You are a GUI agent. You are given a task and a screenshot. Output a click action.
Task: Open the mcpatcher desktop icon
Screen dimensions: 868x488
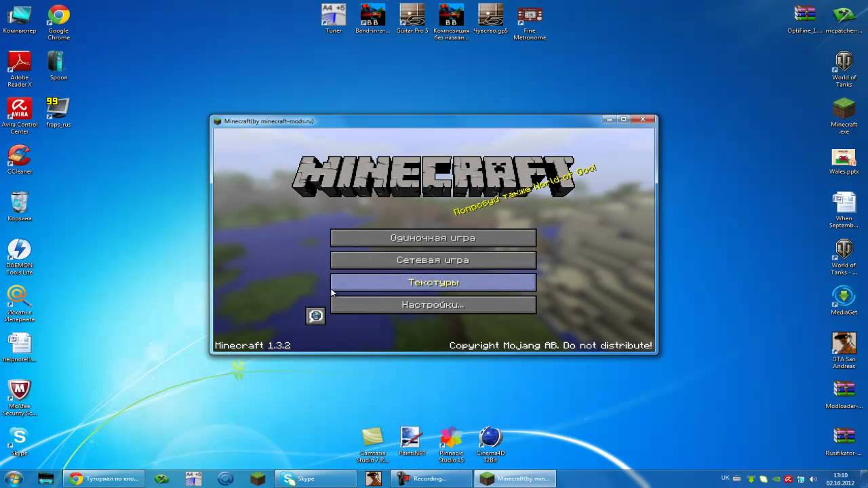[844, 19]
